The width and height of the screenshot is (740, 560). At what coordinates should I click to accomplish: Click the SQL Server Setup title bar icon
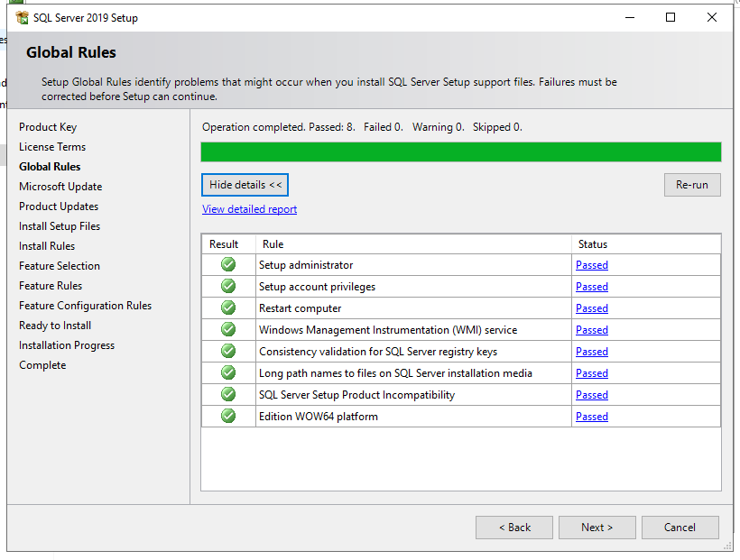pyautogui.click(x=22, y=17)
